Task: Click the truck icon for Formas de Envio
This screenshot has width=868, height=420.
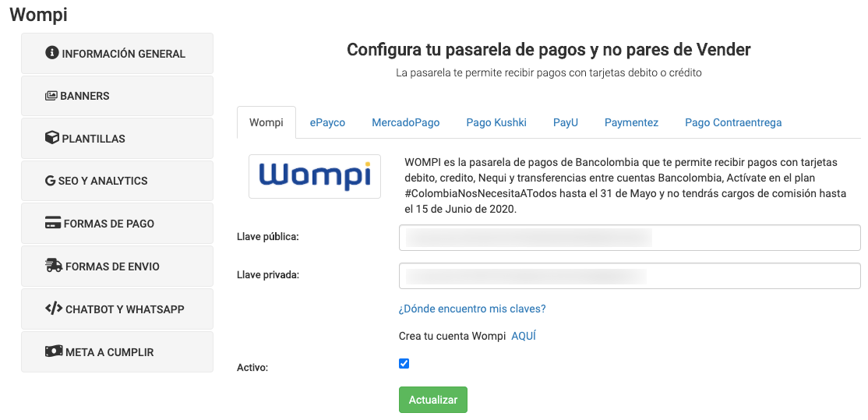Action: pos(54,266)
